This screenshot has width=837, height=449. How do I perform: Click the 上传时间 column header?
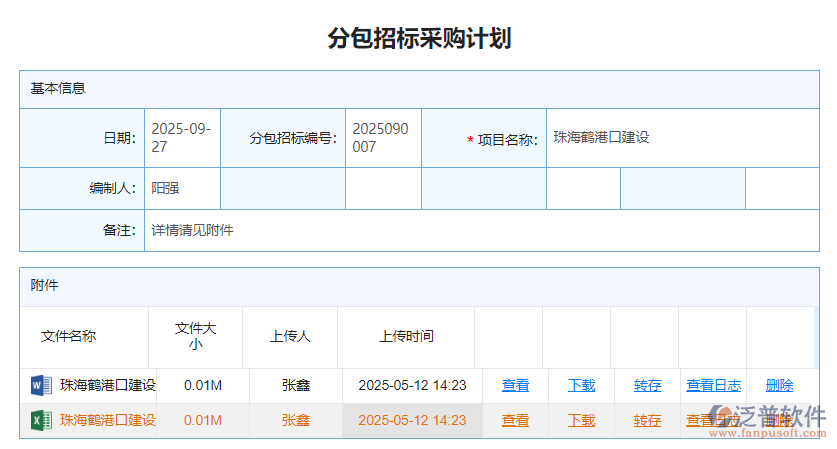click(406, 336)
